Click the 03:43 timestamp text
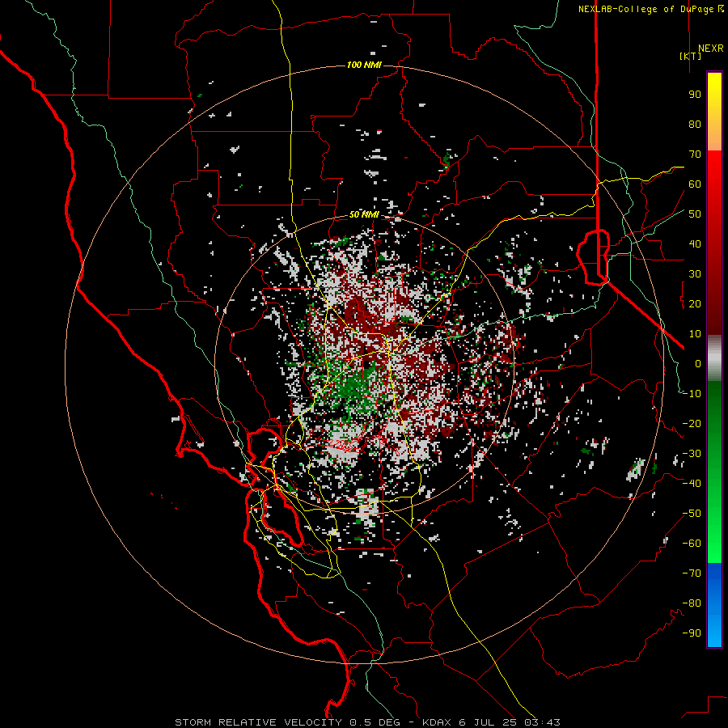Image resolution: width=728 pixels, height=728 pixels. tap(542, 722)
